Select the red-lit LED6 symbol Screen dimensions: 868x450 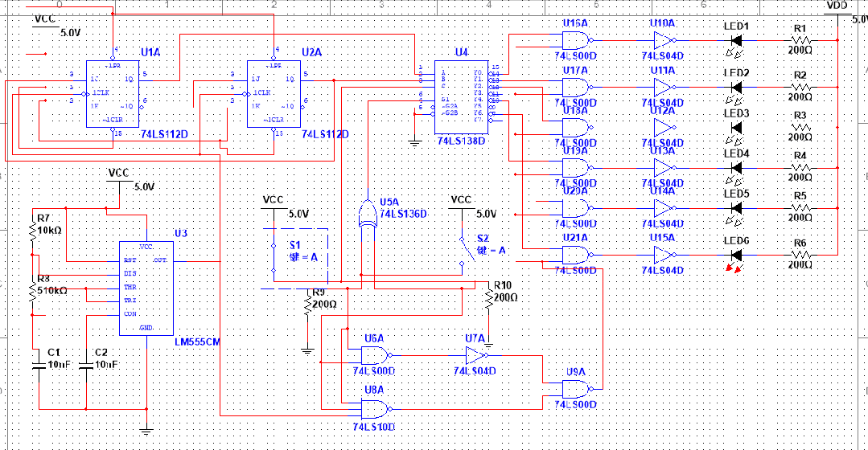[x=735, y=256]
